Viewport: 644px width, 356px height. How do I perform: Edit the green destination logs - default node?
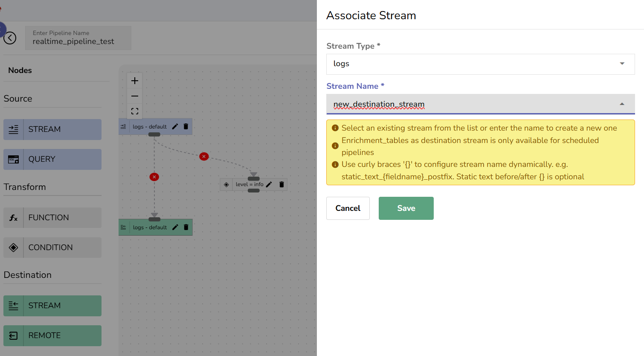click(x=175, y=228)
